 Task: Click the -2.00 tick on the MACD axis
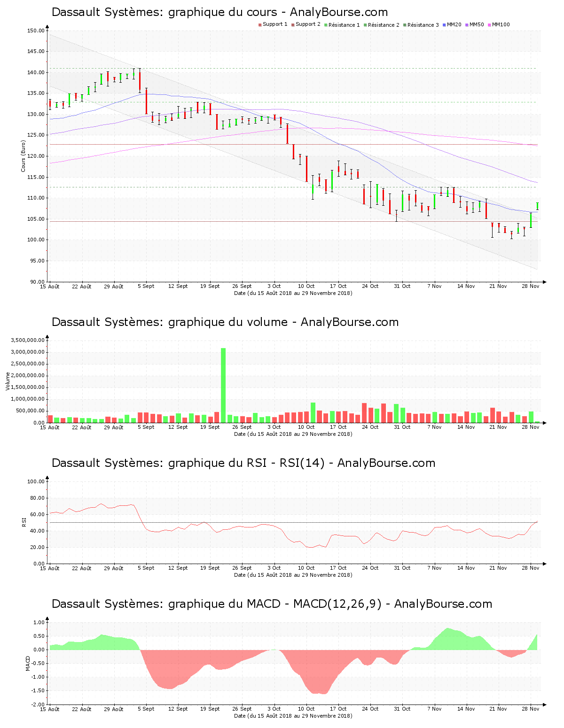coord(39,705)
